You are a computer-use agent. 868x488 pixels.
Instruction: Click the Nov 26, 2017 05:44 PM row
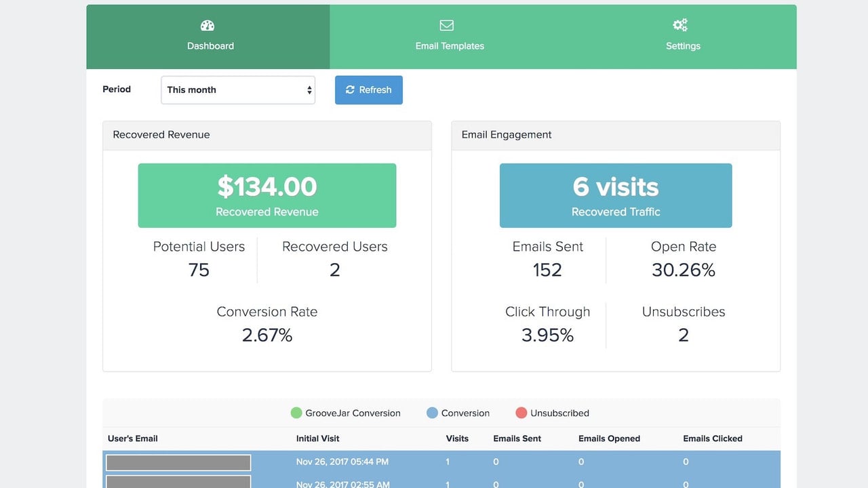click(441, 462)
